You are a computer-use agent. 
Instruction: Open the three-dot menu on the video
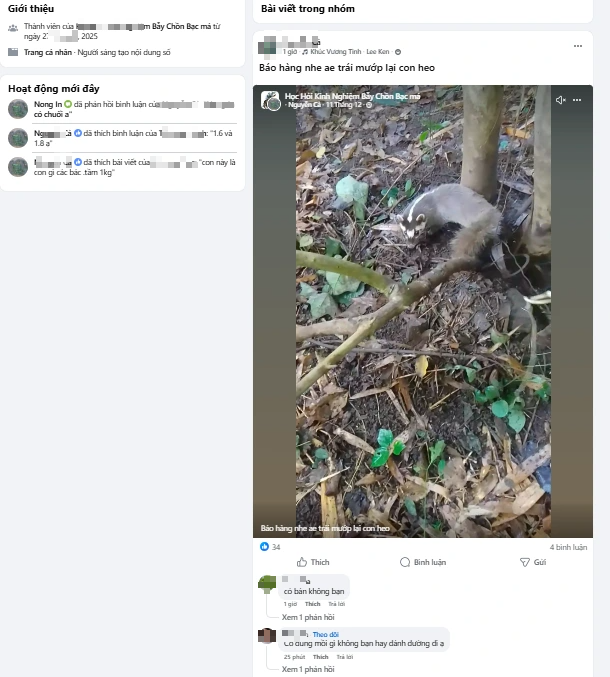pyautogui.click(x=577, y=100)
